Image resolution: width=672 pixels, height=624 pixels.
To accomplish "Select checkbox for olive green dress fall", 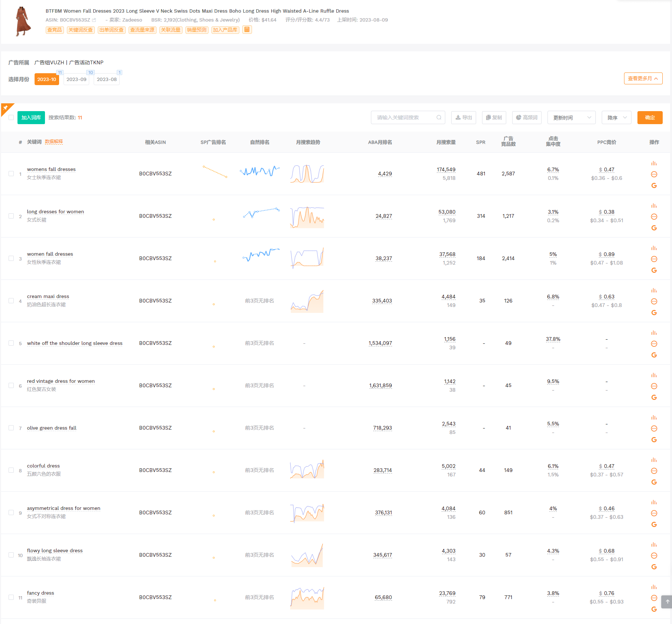I will pos(11,428).
